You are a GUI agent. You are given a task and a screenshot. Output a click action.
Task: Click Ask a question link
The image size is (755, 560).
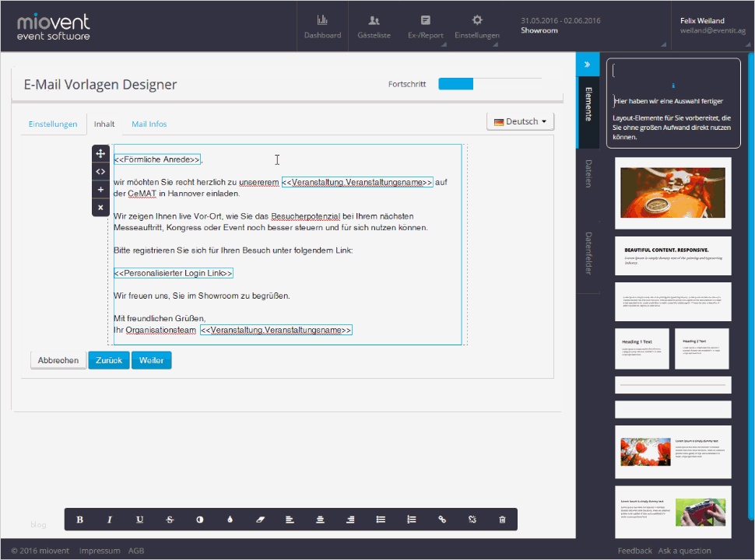tap(684, 551)
